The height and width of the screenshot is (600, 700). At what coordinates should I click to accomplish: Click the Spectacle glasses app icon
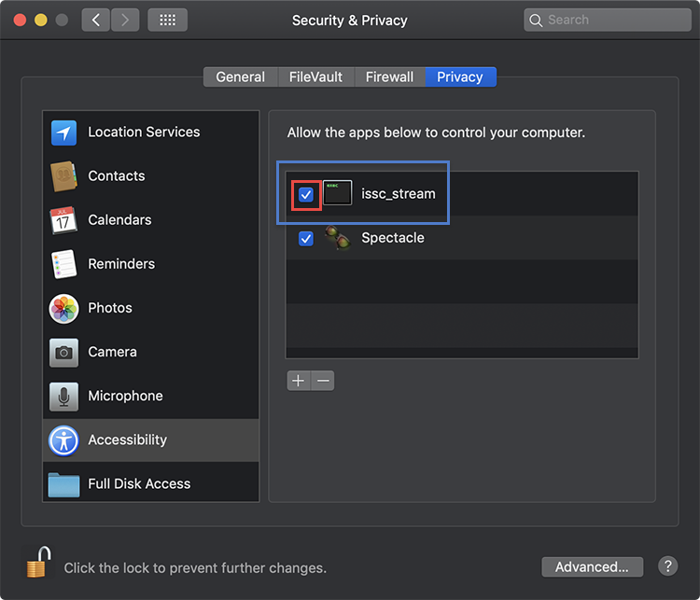pyautogui.click(x=337, y=238)
